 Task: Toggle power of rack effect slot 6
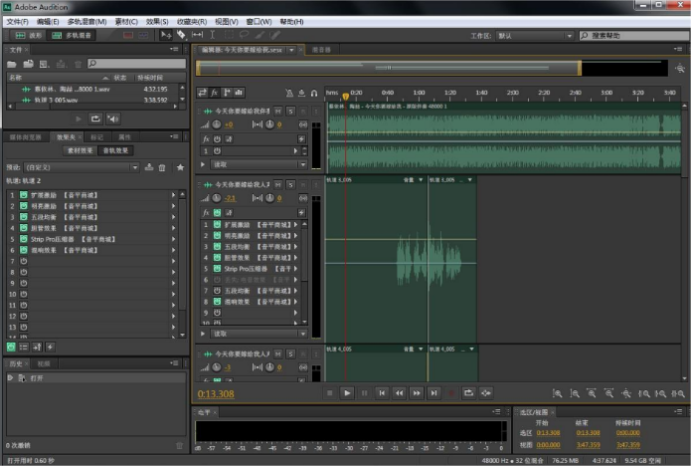(x=24, y=250)
